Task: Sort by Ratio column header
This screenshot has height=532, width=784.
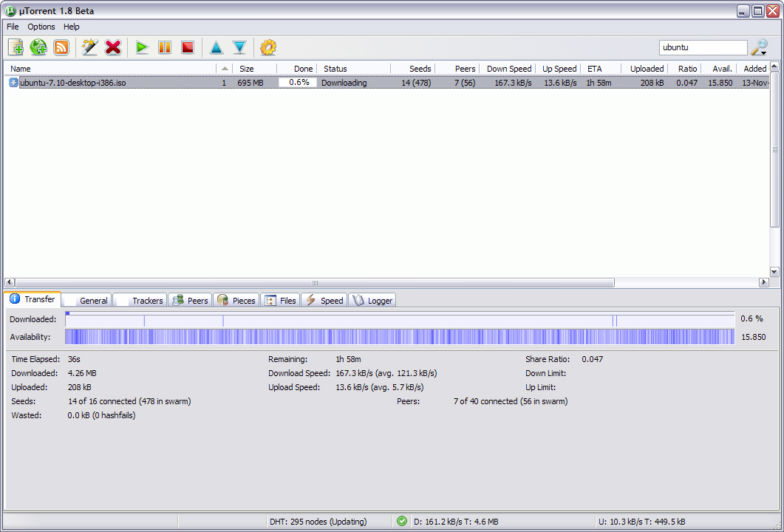Action: (684, 69)
